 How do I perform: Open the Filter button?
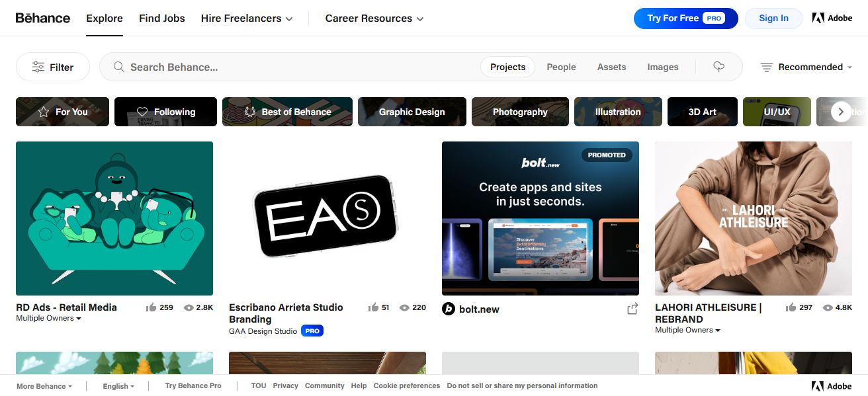[x=53, y=67]
